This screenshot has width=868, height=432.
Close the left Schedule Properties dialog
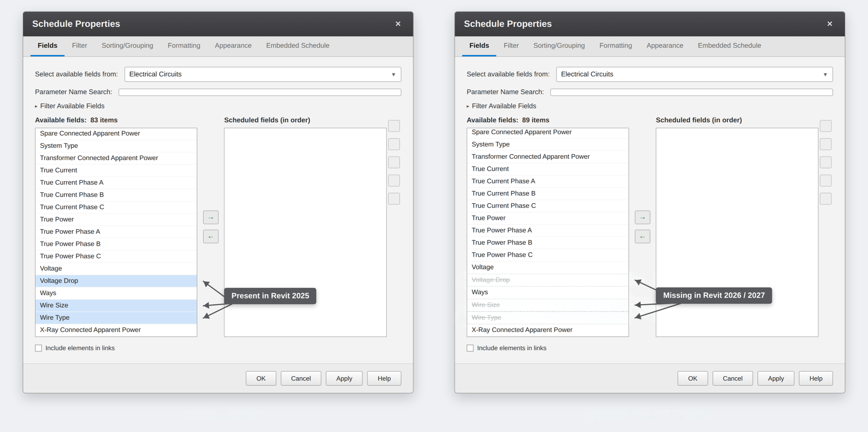pyautogui.click(x=398, y=24)
